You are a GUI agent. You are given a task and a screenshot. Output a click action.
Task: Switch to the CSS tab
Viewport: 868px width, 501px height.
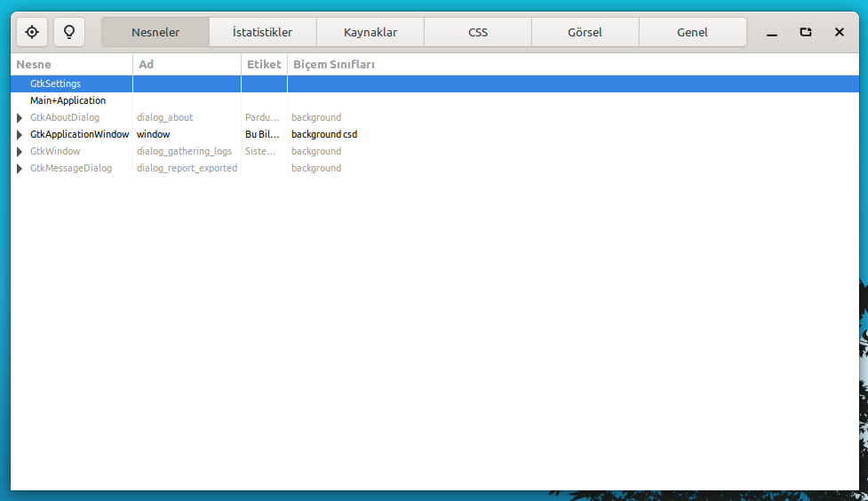477,32
